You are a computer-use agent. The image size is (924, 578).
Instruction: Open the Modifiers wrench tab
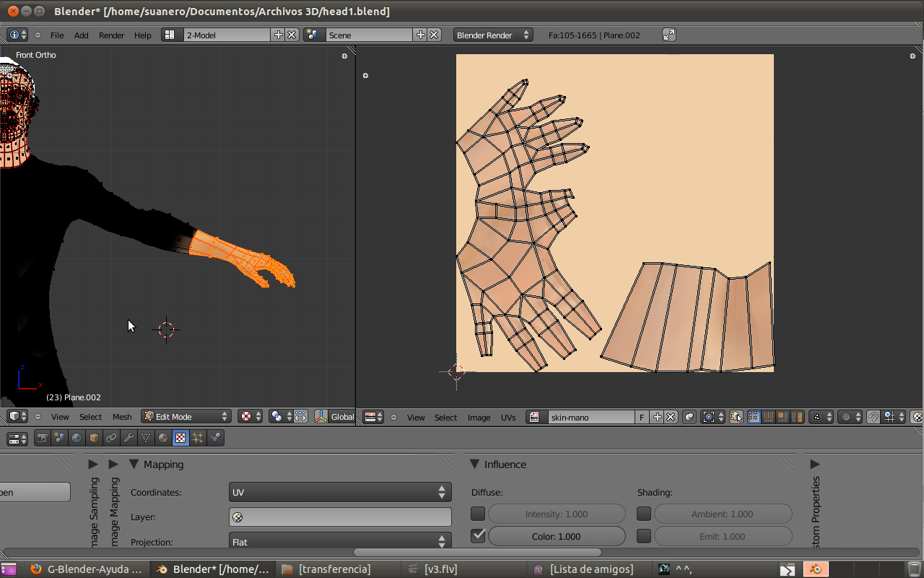(x=128, y=438)
